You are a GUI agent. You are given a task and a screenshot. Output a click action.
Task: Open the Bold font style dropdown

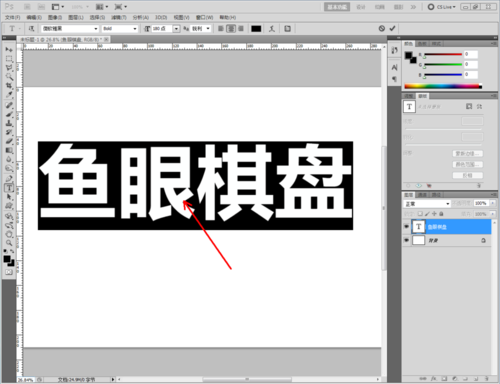click(120, 29)
